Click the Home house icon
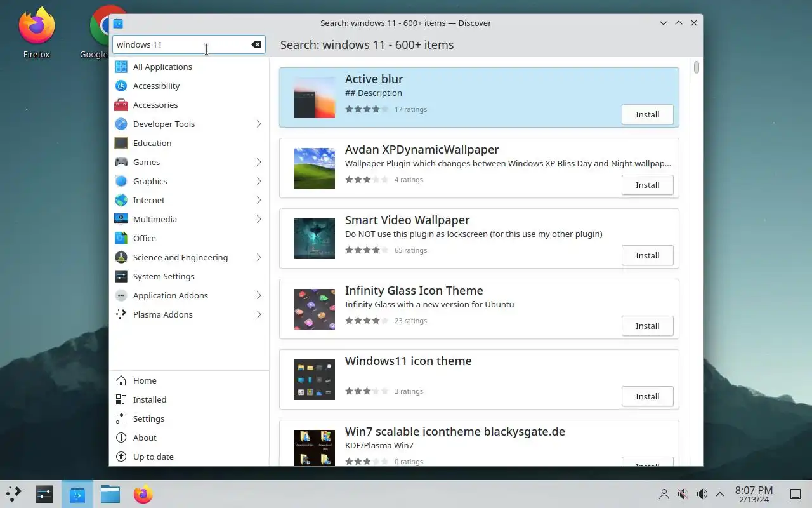Image resolution: width=812 pixels, height=508 pixels. [121, 380]
